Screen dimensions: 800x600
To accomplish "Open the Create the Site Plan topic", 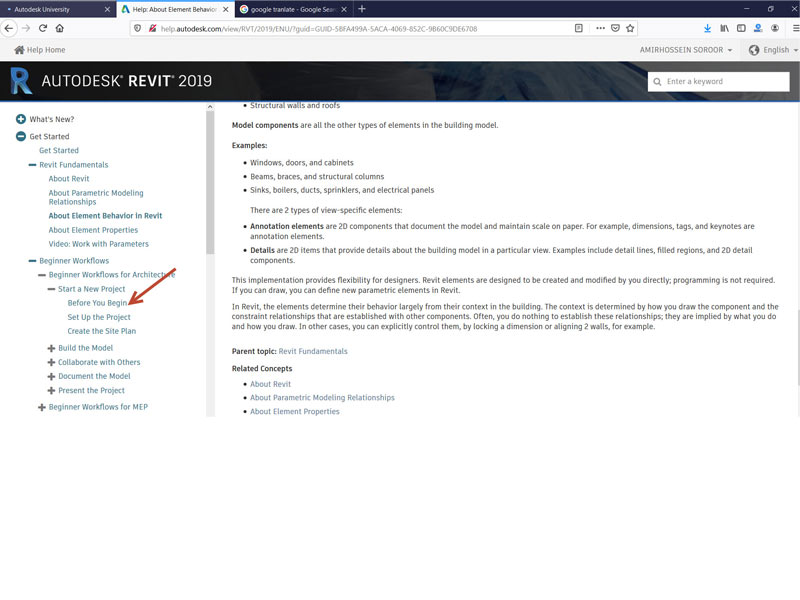I will [x=102, y=331].
